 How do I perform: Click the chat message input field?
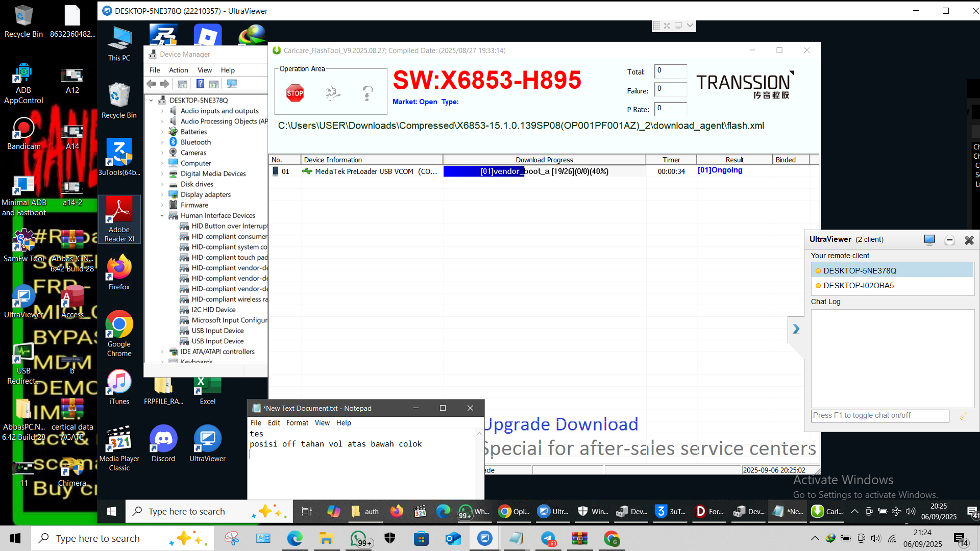(x=879, y=416)
